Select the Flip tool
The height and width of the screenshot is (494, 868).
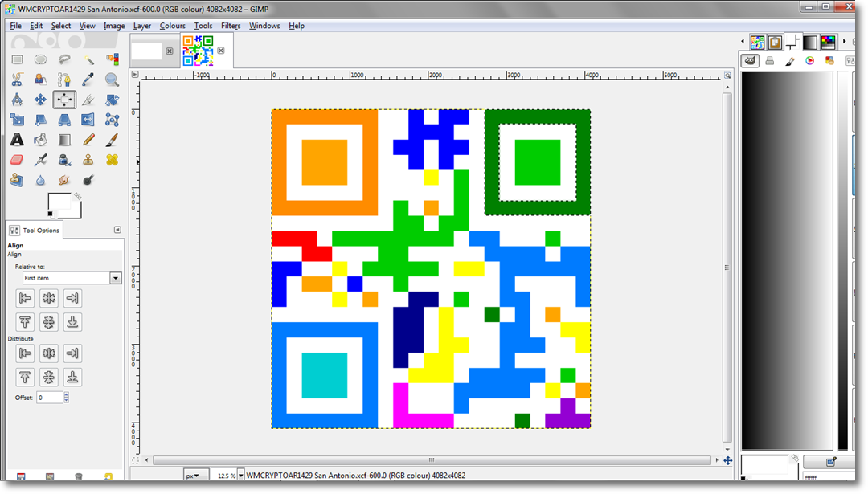[x=88, y=120]
